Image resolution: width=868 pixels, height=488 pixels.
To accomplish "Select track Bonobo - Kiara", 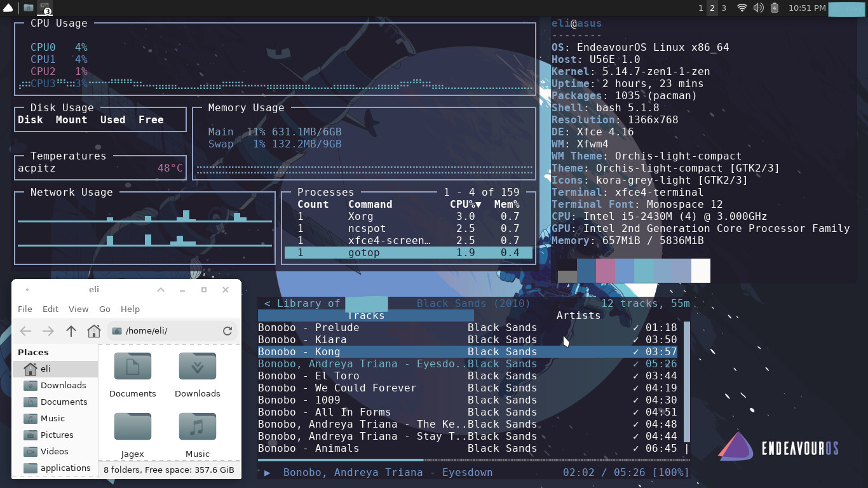I will (468, 340).
